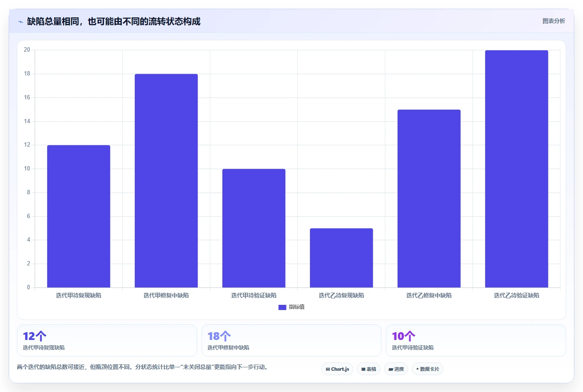Click the 指标值 legend label
The width and height of the screenshot is (583, 392).
[x=297, y=307]
